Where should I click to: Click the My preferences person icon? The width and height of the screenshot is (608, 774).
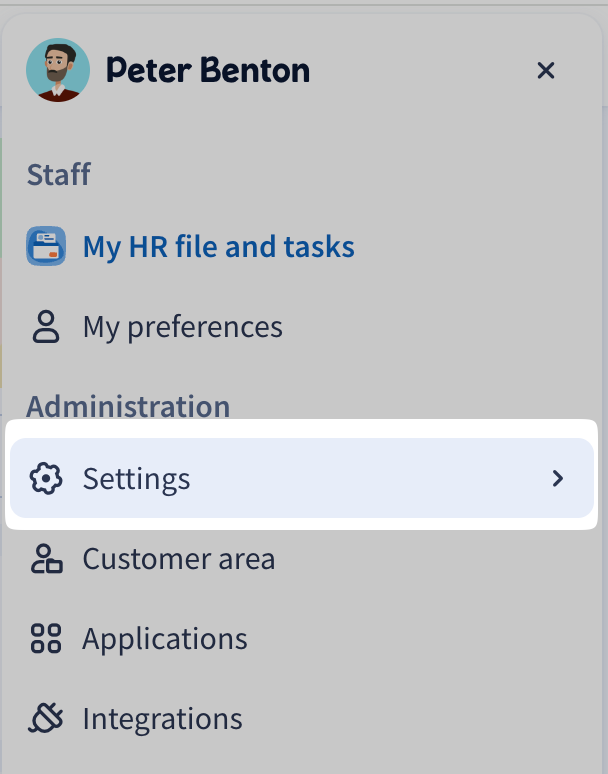(x=46, y=327)
